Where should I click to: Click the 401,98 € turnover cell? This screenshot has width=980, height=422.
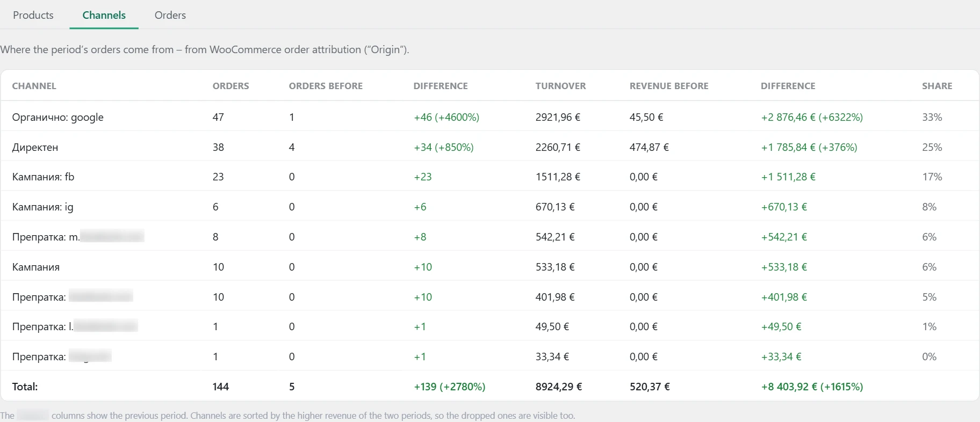pos(555,297)
